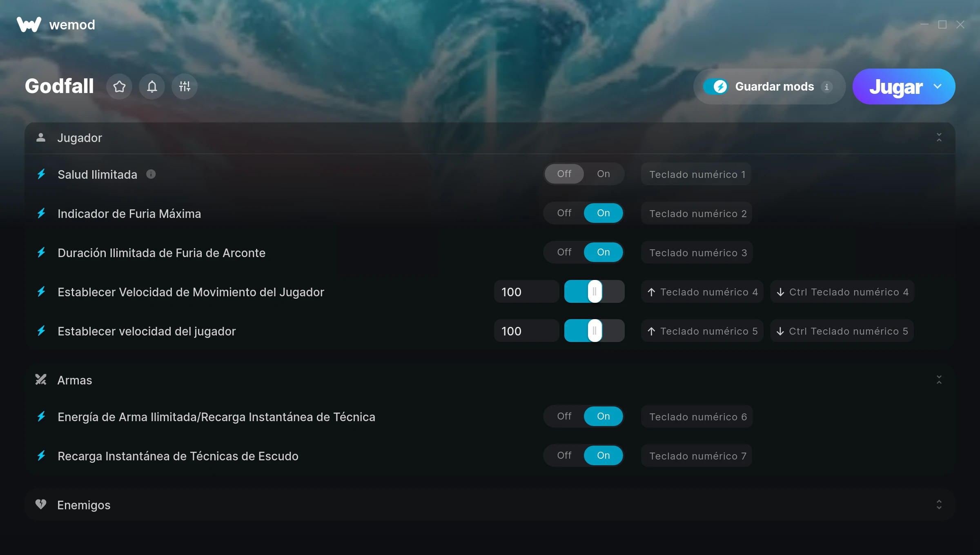Click the Velocidad de Movimiento del Jugador slider

coord(595,291)
